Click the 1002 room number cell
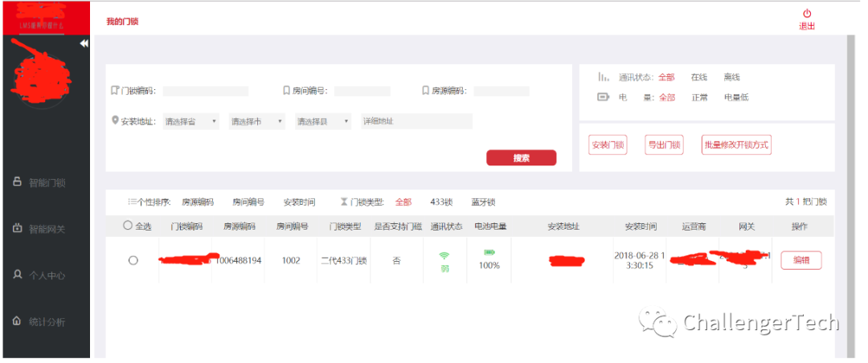Image resolution: width=868 pixels, height=363 pixels. tap(291, 260)
